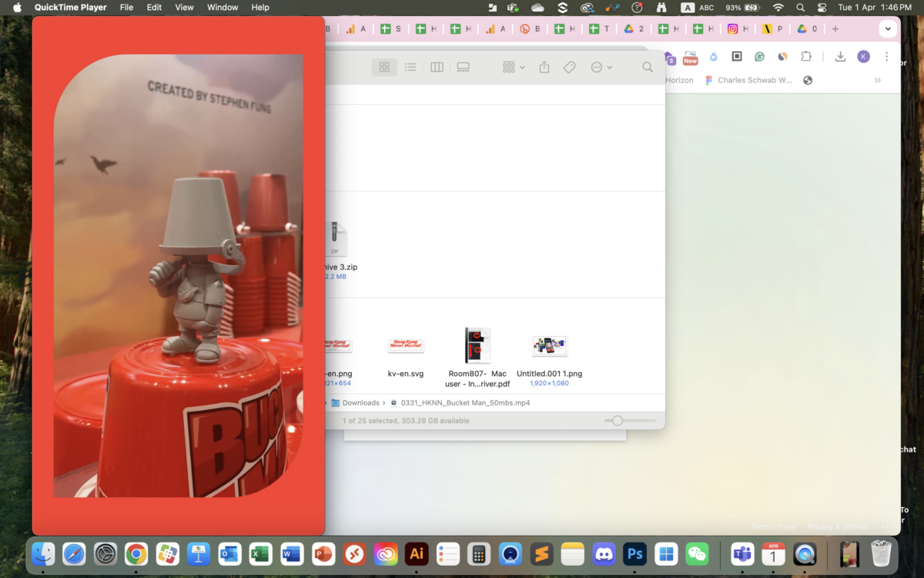Viewport: 924px width, 578px height.
Task: Switch to the Chrome tab labeled T
Action: click(598, 29)
